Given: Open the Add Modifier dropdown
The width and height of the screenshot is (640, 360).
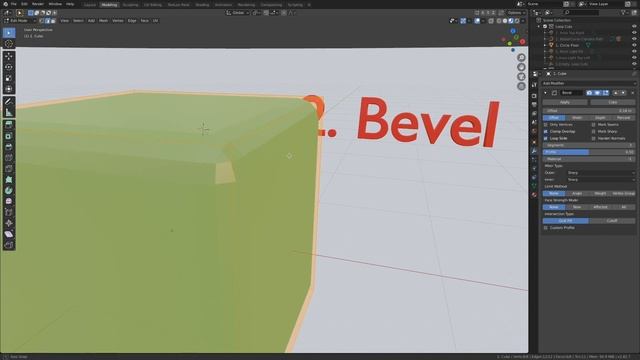Looking at the screenshot, I should tap(589, 83).
